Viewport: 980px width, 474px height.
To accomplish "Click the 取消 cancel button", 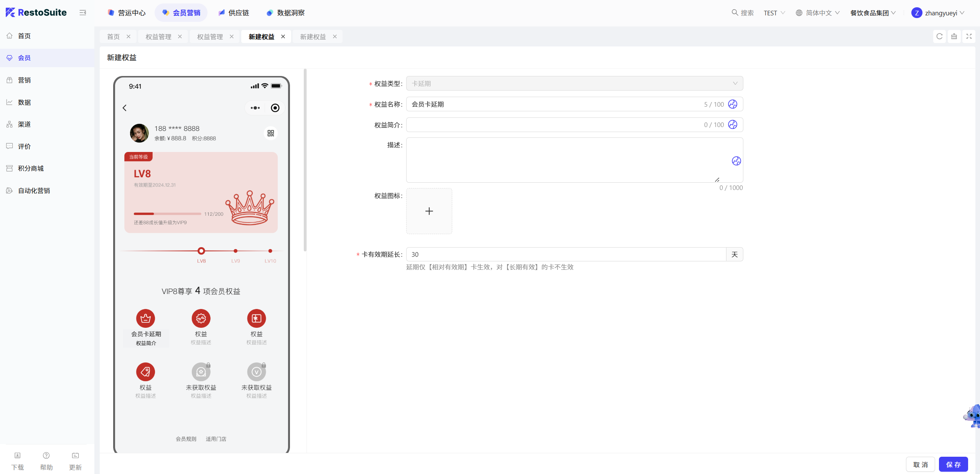I will pos(920,464).
